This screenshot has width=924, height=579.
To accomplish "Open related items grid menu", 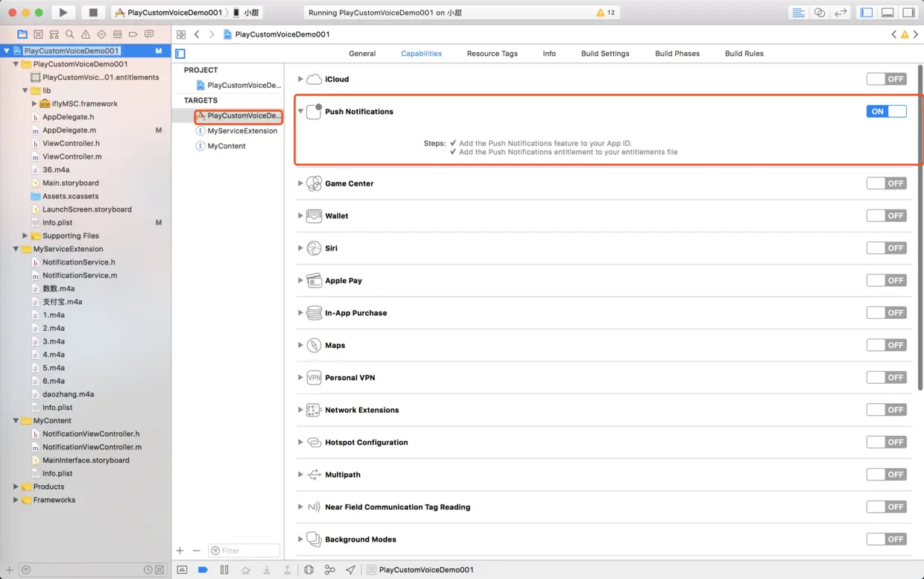I will coord(181,34).
